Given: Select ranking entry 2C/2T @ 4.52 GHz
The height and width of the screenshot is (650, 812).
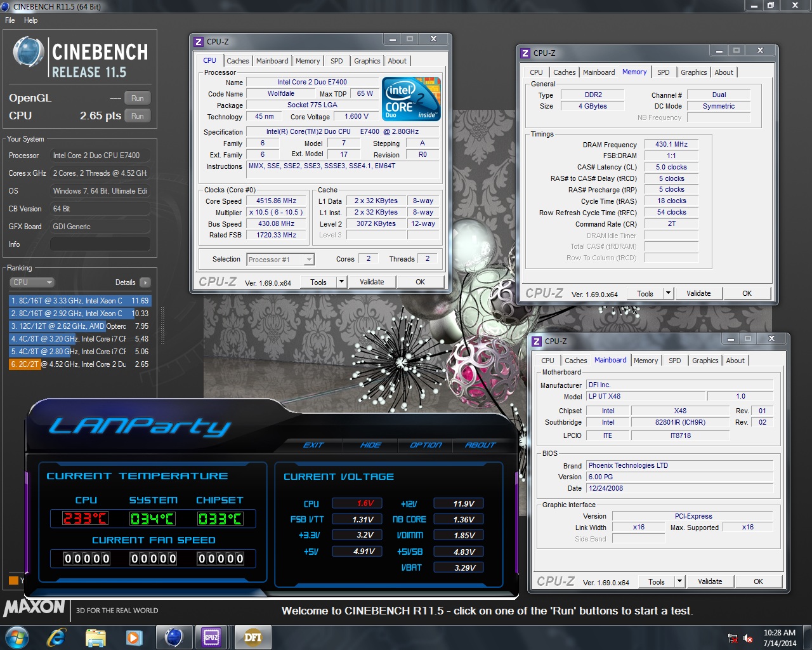Looking at the screenshot, I should click(80, 364).
